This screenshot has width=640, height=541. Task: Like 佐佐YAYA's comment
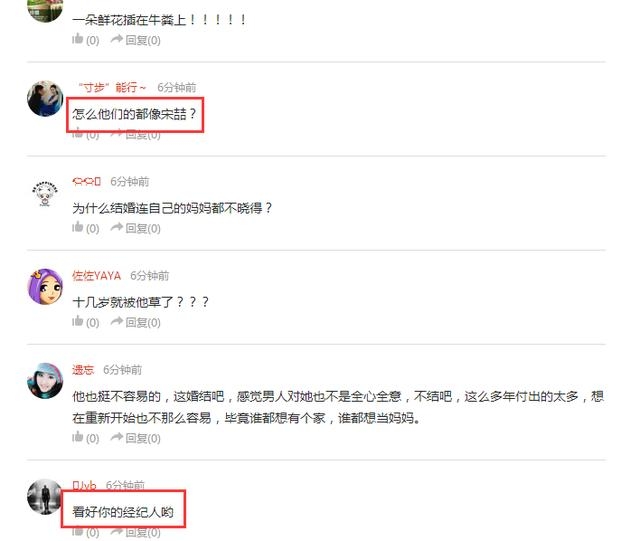(85, 322)
